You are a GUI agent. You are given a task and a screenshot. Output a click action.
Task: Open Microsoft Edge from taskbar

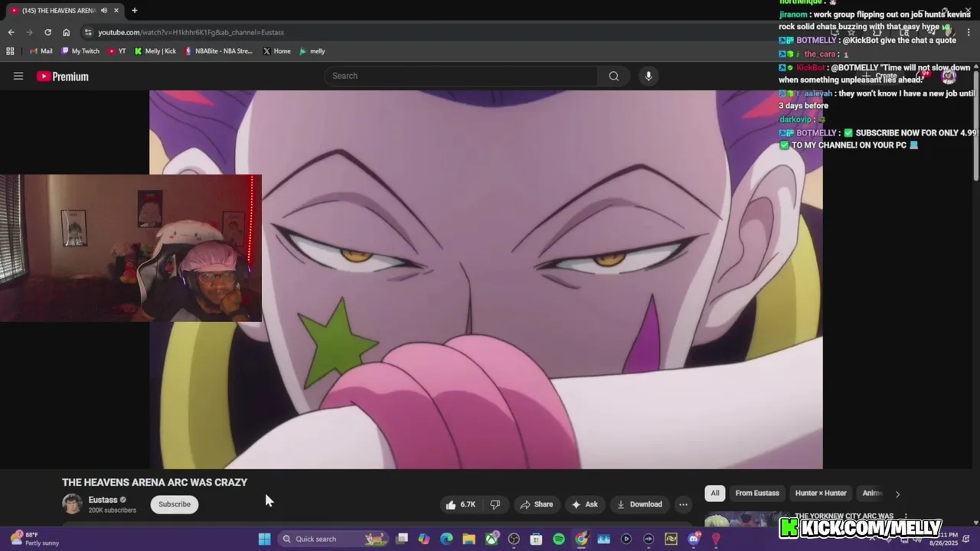[x=446, y=539]
